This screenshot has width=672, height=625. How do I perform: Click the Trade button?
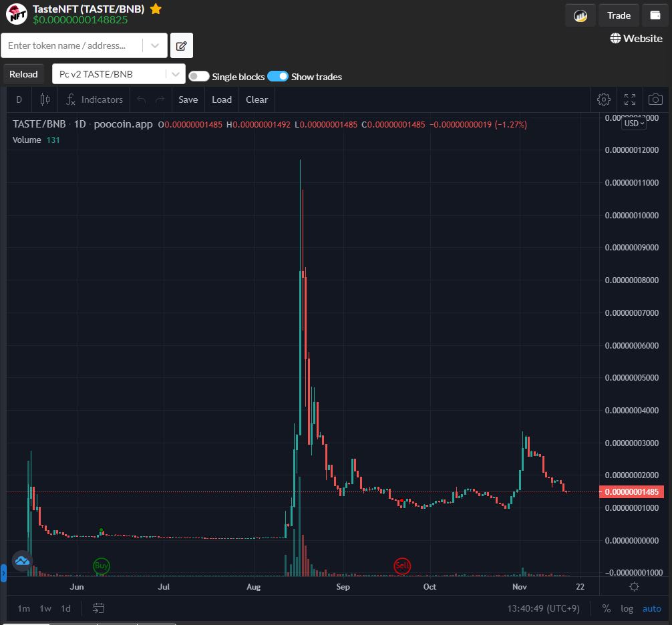coord(619,16)
